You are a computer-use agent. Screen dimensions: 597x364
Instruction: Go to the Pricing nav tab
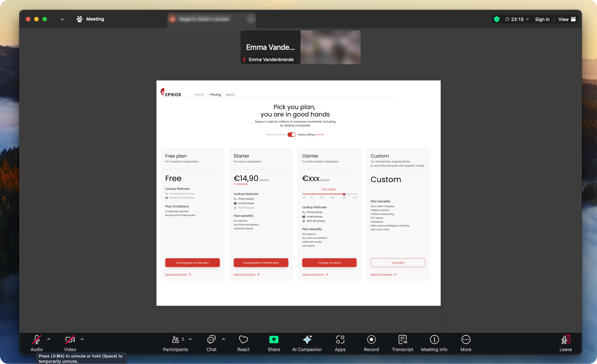tap(215, 95)
